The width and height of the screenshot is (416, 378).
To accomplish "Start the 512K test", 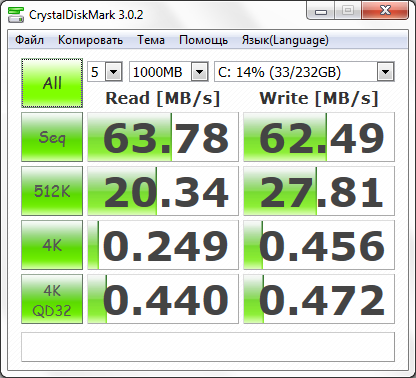I will coord(52,191).
